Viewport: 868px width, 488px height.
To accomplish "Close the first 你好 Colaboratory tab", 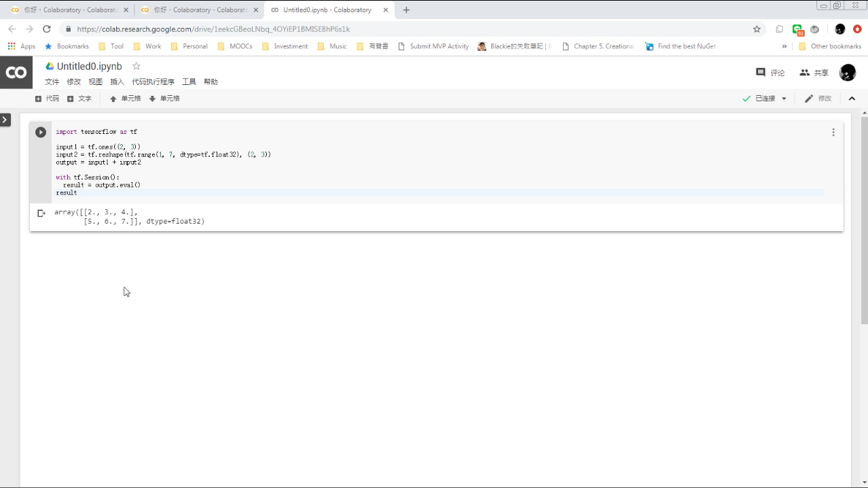I will [x=126, y=10].
